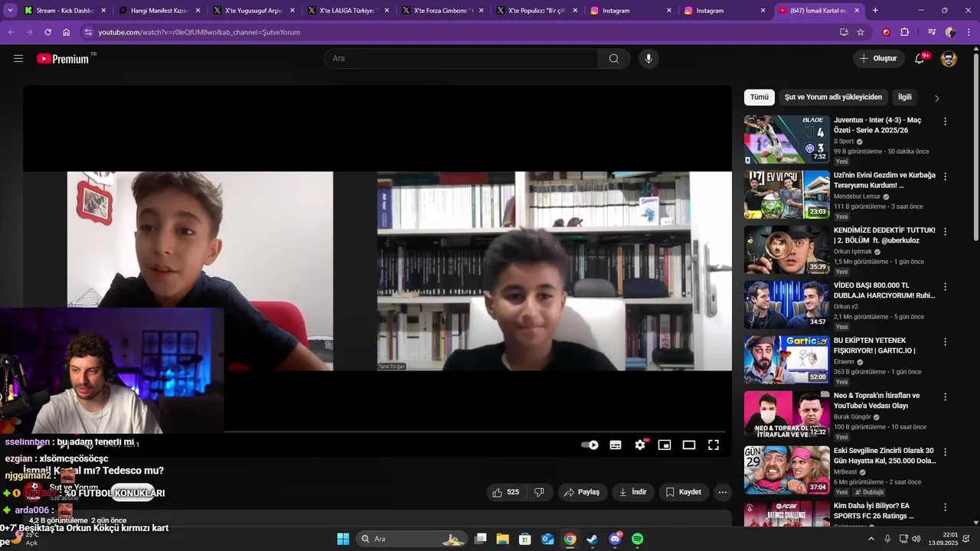This screenshot has width=980, height=551.
Task: Open options for KENDİMİZE DEDEKTİF TUTTUK video
Action: coord(945,231)
